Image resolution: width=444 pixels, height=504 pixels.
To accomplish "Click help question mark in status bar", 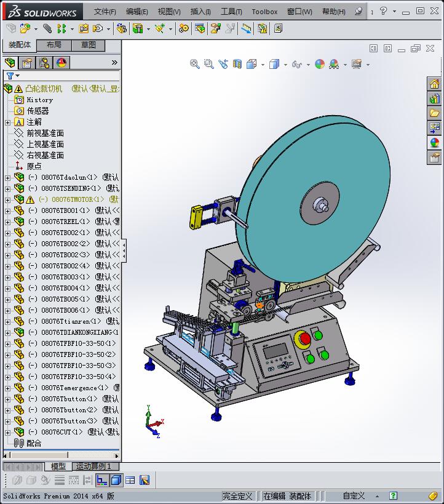I will (x=393, y=495).
